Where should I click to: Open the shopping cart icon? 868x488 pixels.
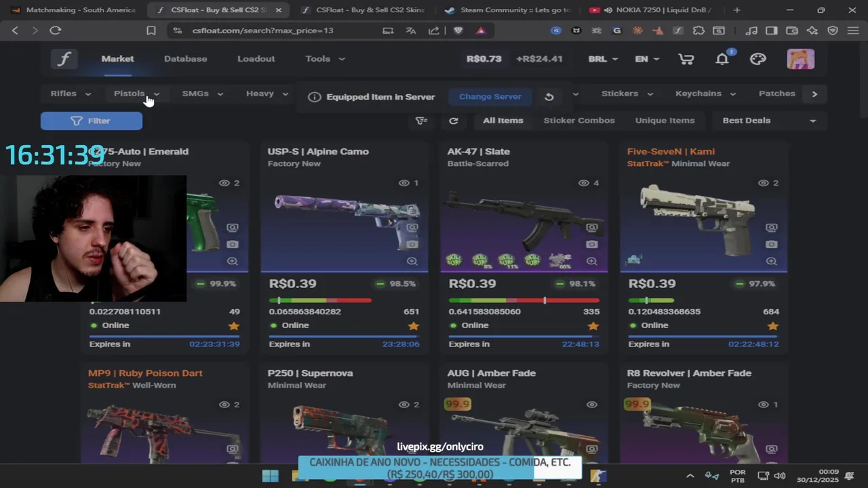pos(686,59)
